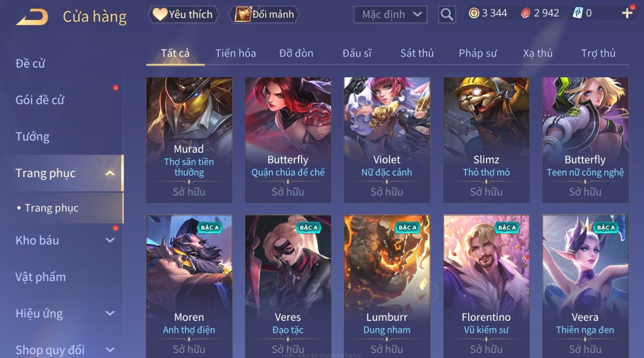Tap the blue voucher balance icon
Screen dimensions: 644x358
(x=578, y=13)
